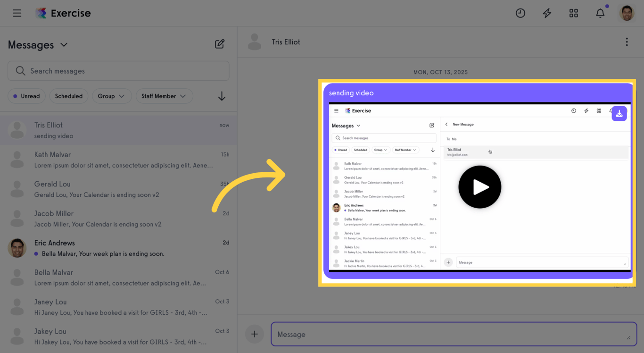Viewport: 644px width, 353px height.
Task: Click Tris Elliot's avatar in the chat header
Action: (255, 42)
